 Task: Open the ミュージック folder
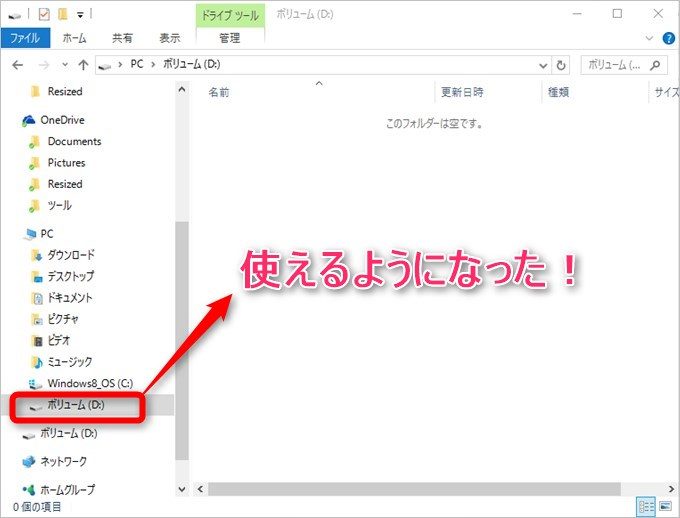[x=70, y=361]
